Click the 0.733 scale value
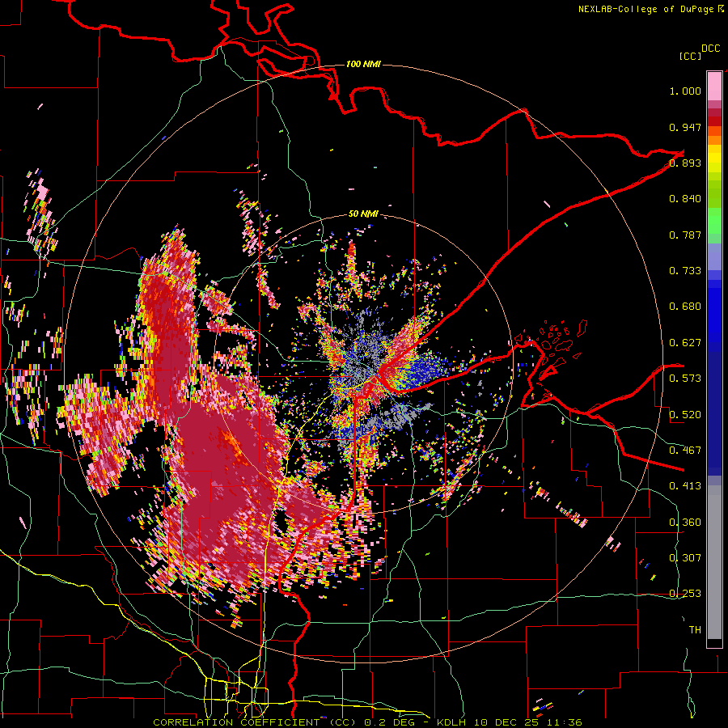Viewport: 728px width, 728px height. click(x=685, y=271)
